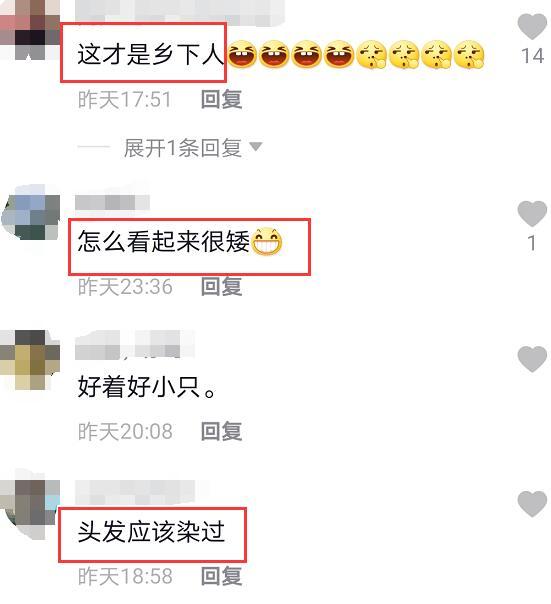Image resolution: width=551 pixels, height=604 pixels.
Task: Expand "展开1条回复" hidden reply
Action: point(183,148)
